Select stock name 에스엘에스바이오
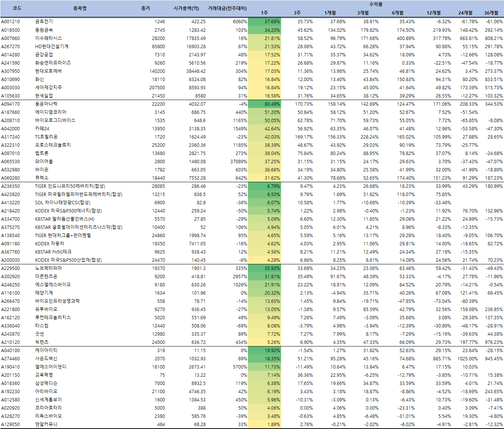 click(x=53, y=285)
